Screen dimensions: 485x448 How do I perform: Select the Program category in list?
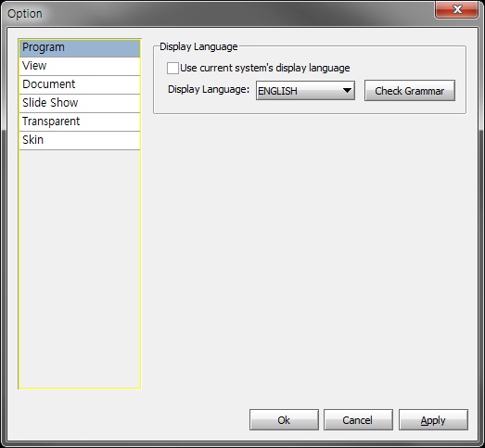tap(80, 48)
